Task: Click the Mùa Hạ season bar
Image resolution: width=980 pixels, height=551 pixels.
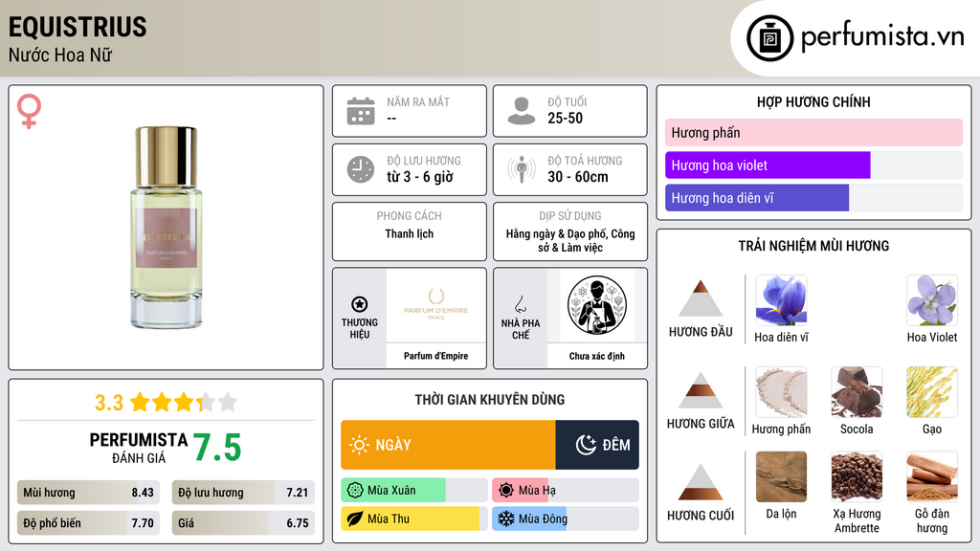Action: click(565, 491)
